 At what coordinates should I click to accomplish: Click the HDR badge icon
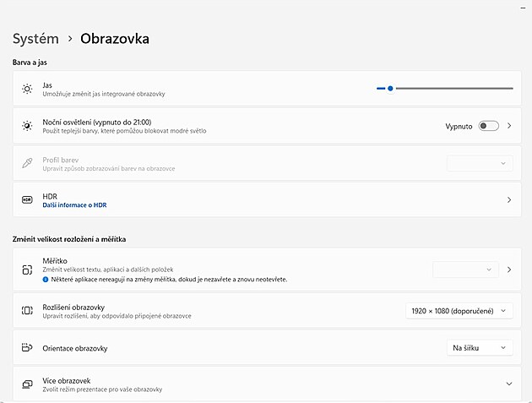coord(27,199)
